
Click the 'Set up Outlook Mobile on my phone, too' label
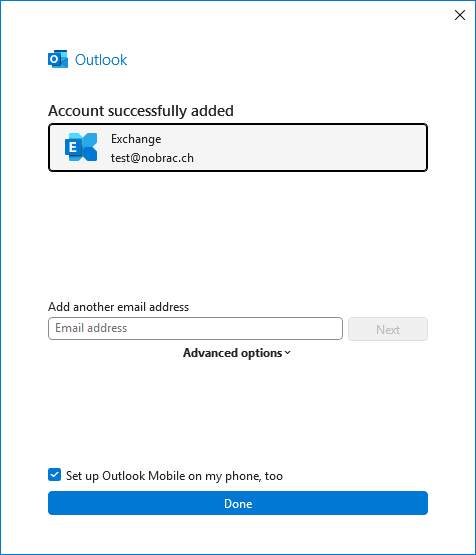(174, 476)
